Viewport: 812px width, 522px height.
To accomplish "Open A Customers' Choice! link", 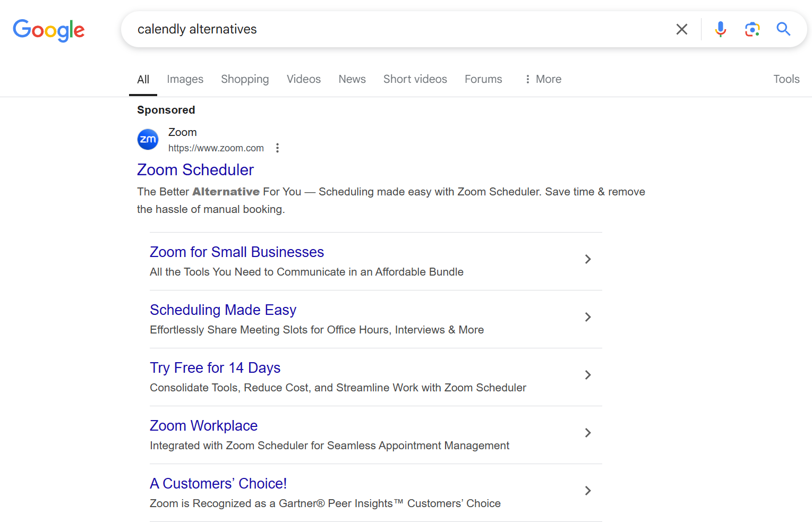I will pyautogui.click(x=218, y=484).
